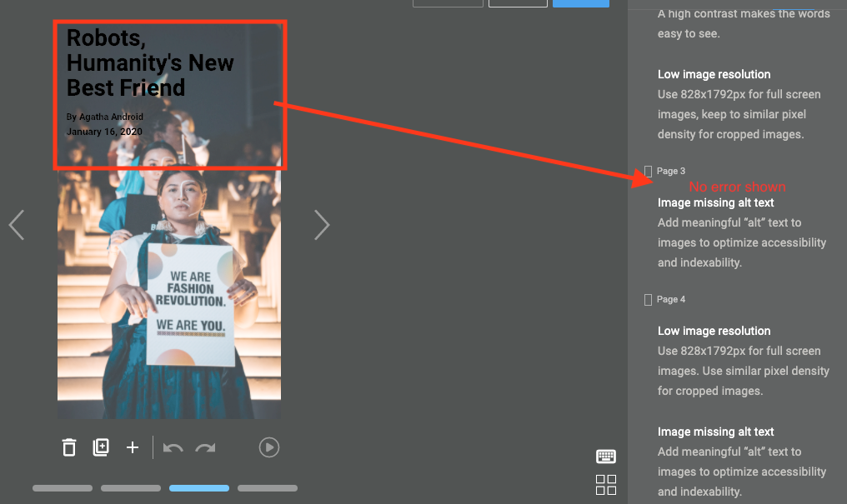Select the 'By Agatha Android' byline text

(x=105, y=117)
